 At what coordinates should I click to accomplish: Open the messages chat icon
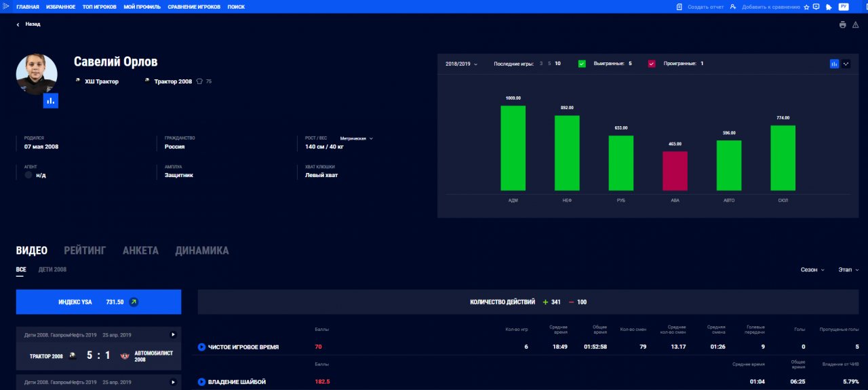pyautogui.click(x=816, y=7)
